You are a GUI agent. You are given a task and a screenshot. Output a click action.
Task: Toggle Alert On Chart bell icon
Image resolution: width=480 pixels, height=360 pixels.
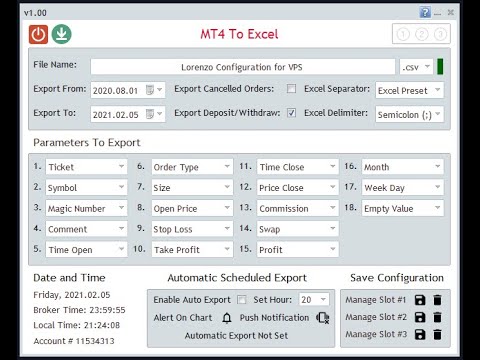click(x=227, y=318)
